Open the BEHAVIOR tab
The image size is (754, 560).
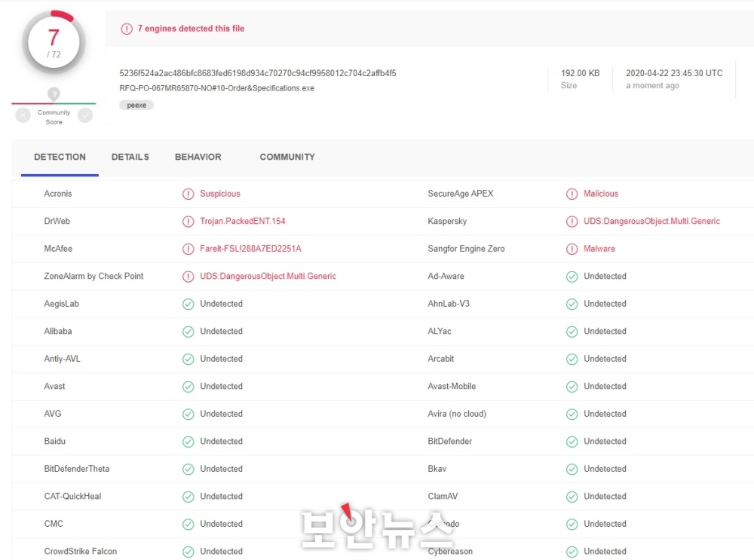(198, 157)
